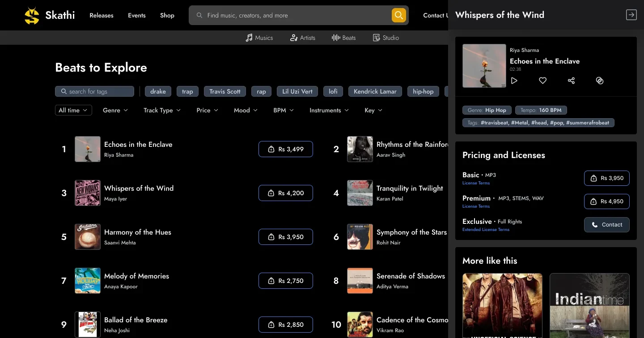Click Contact for Exclusive license
Image resolution: width=644 pixels, height=338 pixels.
pos(607,225)
